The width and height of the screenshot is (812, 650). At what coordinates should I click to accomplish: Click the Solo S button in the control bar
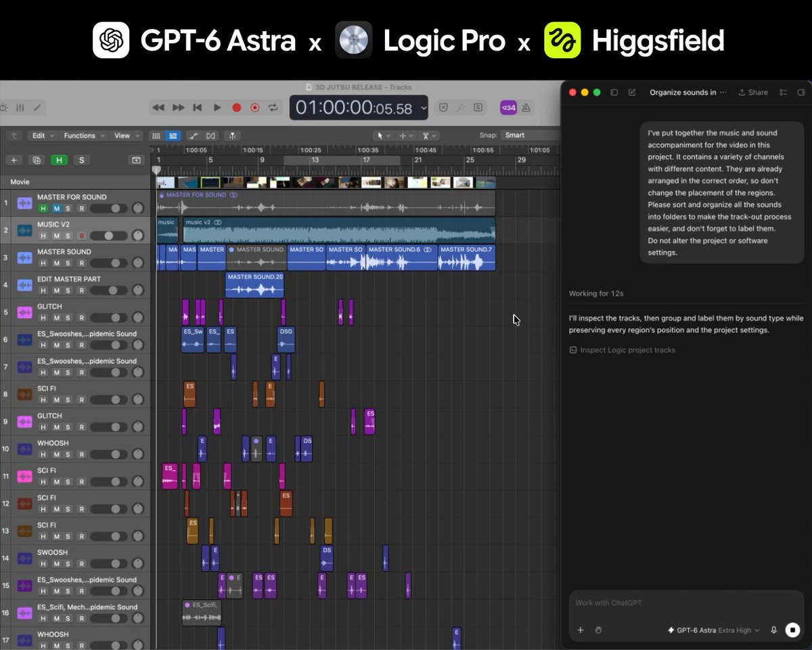click(x=478, y=108)
